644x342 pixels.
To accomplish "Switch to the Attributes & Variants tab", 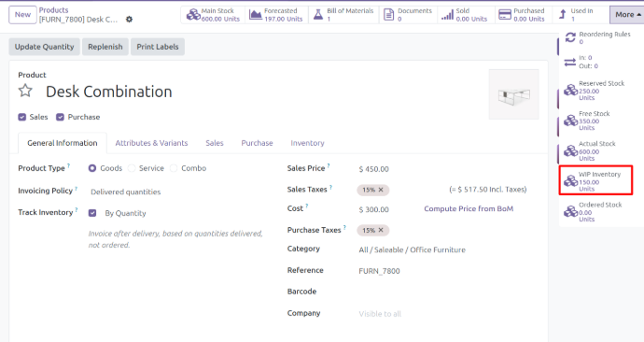I will point(151,143).
